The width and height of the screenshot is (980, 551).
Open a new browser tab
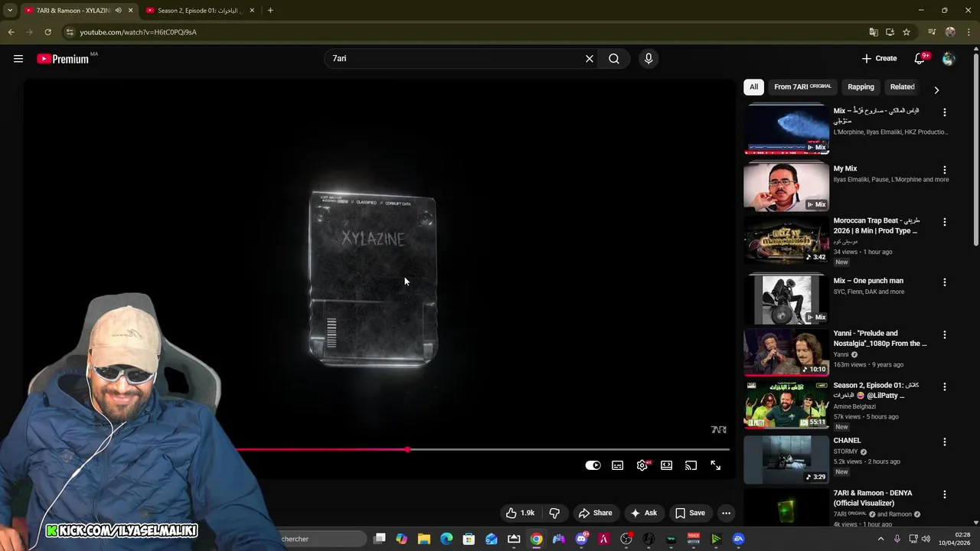point(270,11)
